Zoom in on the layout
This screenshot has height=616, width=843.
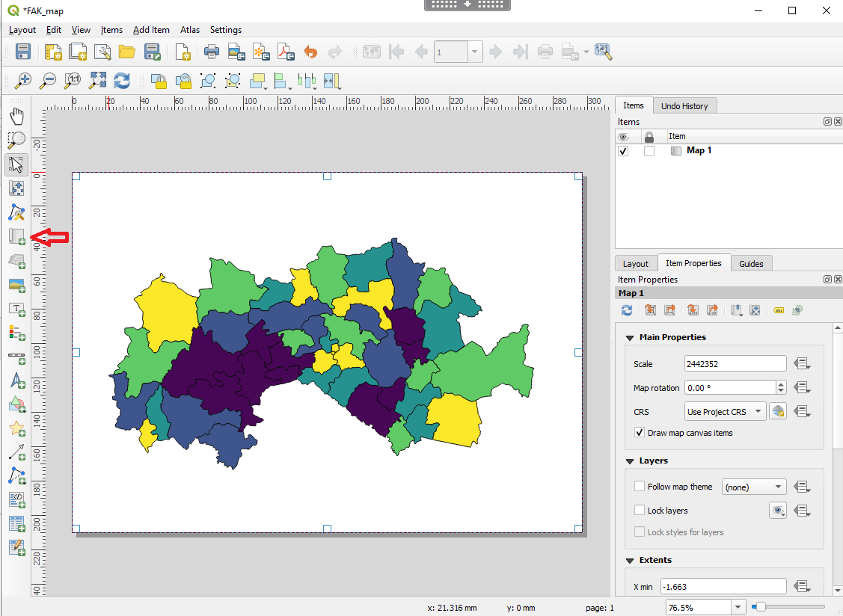[22, 81]
